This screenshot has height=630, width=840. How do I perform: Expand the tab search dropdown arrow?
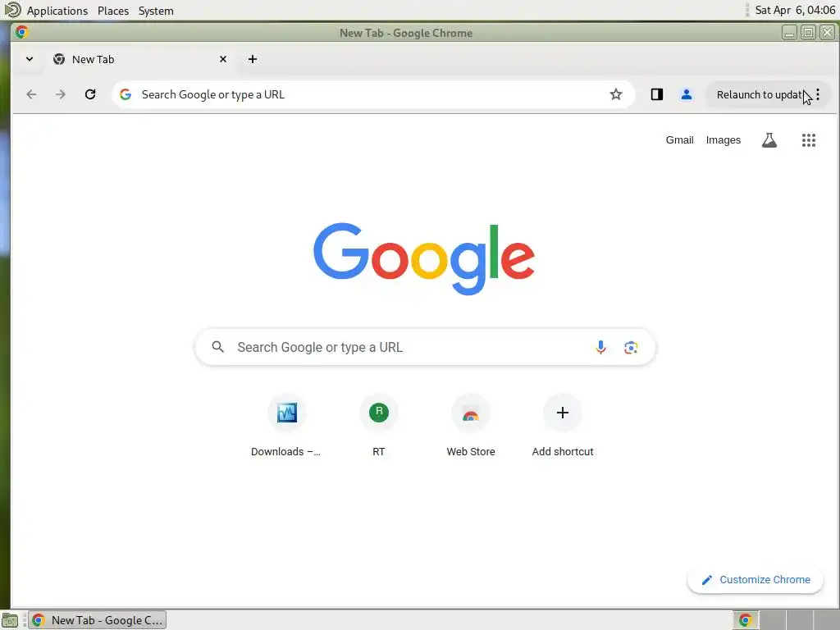tap(30, 59)
